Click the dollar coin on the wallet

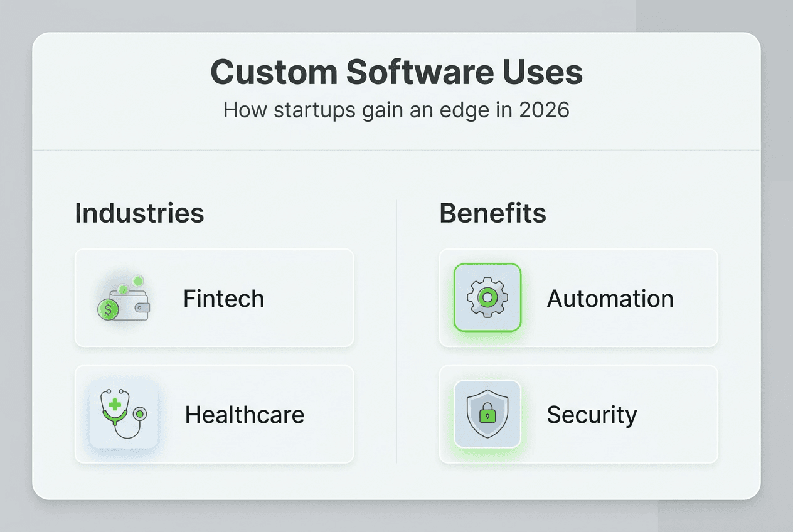[x=107, y=310]
